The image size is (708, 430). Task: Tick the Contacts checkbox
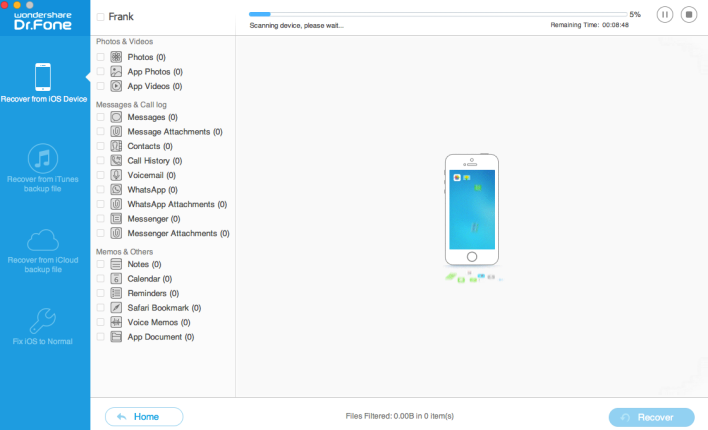pyautogui.click(x=100, y=146)
